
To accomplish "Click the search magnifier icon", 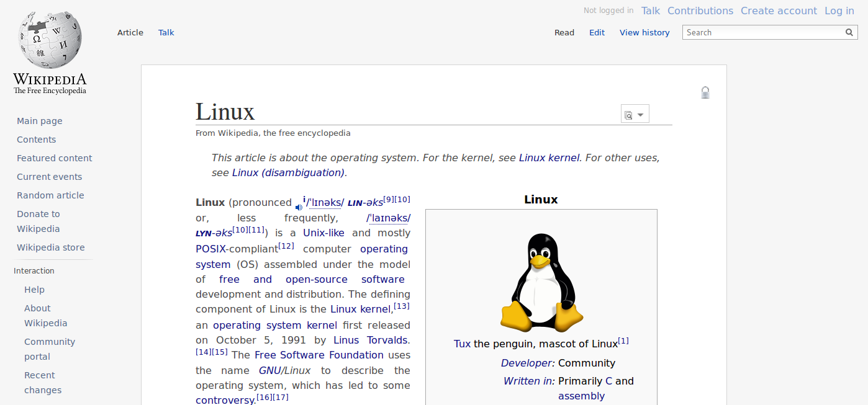I will 849,32.
